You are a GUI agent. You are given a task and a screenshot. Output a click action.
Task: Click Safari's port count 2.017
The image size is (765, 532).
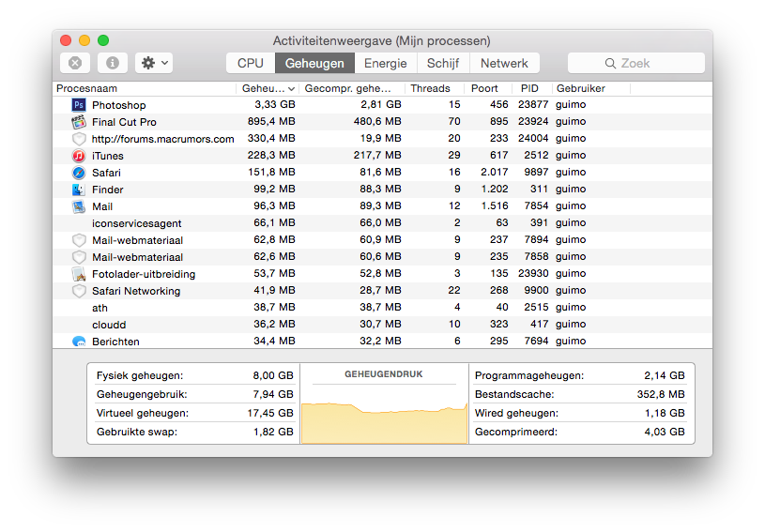click(495, 172)
